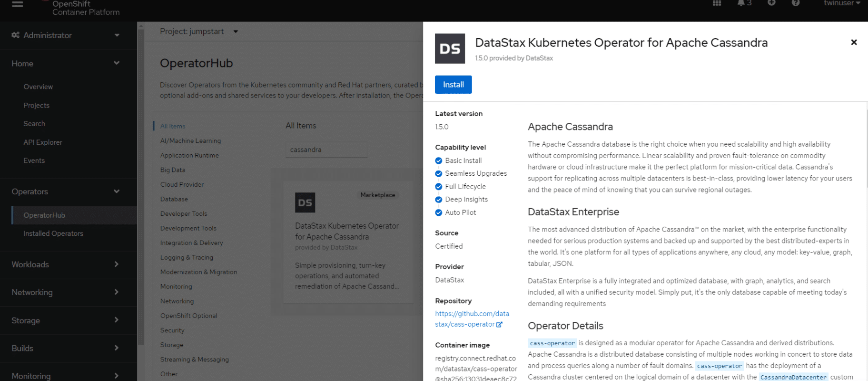Filter by Networking category in OperatorHub
Image resolution: width=868 pixels, height=381 pixels.
[x=177, y=301]
